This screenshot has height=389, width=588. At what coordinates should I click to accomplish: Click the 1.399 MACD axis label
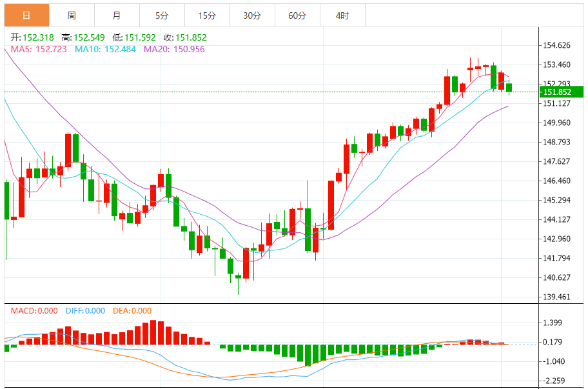554,323
